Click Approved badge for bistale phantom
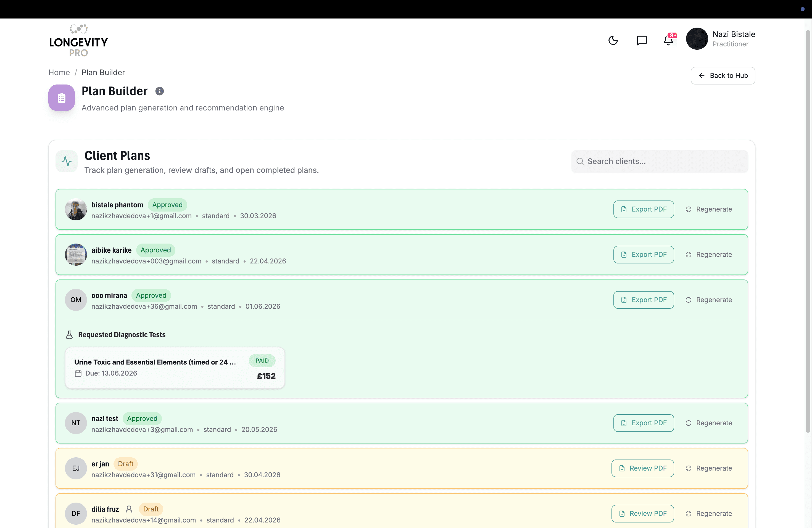The image size is (812, 528). click(167, 205)
